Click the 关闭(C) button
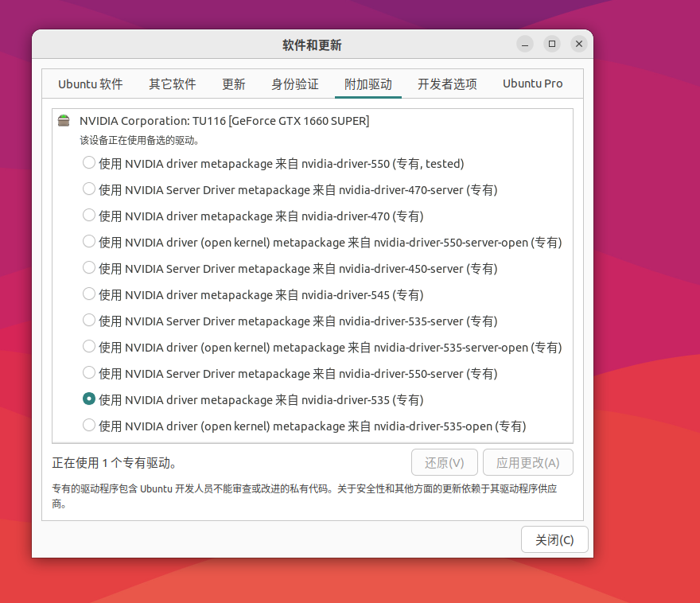This screenshot has height=603, width=700. tap(554, 539)
